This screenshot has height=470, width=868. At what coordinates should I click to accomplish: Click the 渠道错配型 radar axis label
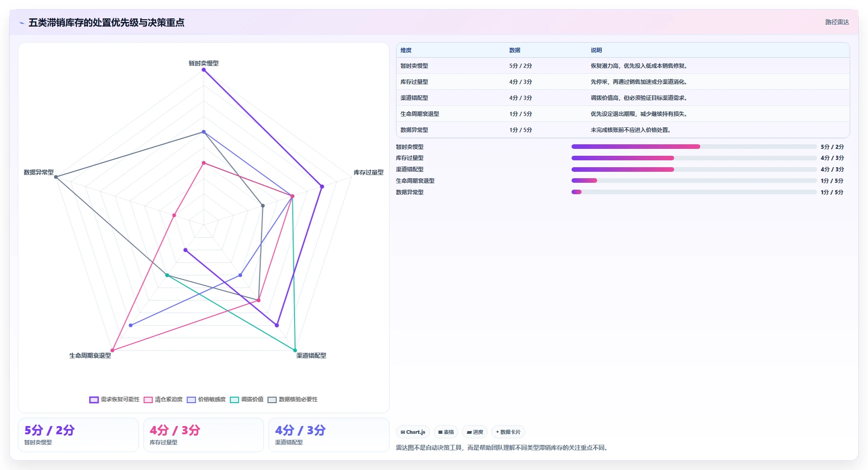coord(311,355)
